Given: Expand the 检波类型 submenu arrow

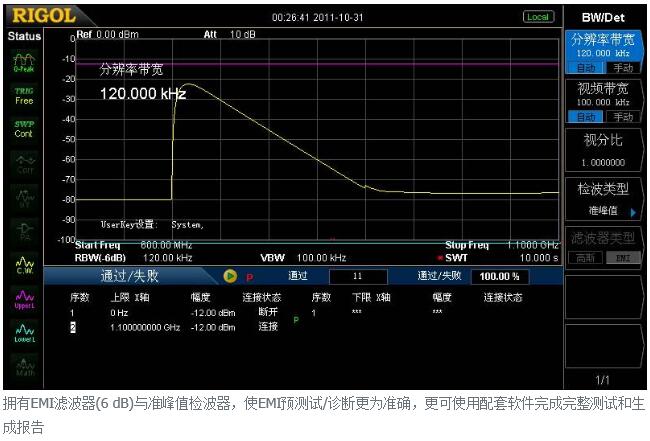Looking at the screenshot, I should click(x=640, y=211).
